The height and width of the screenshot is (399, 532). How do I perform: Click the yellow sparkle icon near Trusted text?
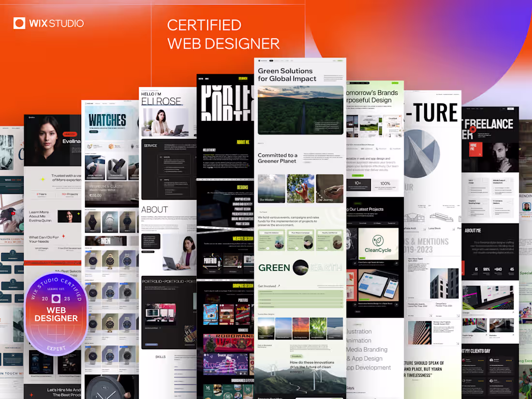coord(43,179)
